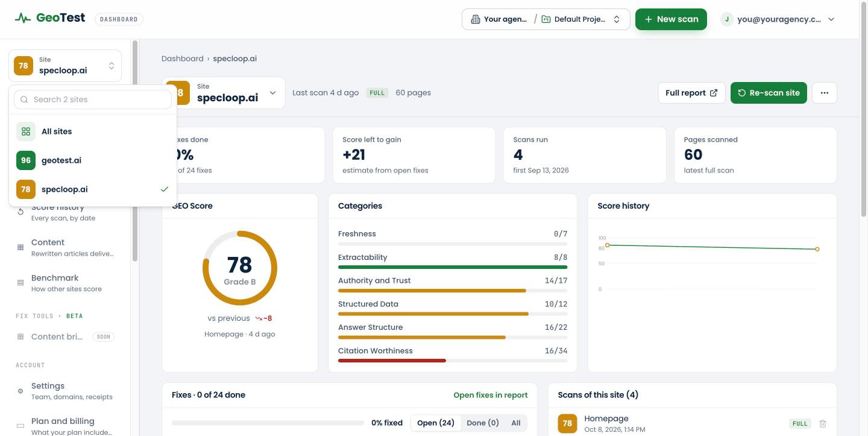Click the Homepage scan score badge 78
868x436 pixels.
pos(567,423)
